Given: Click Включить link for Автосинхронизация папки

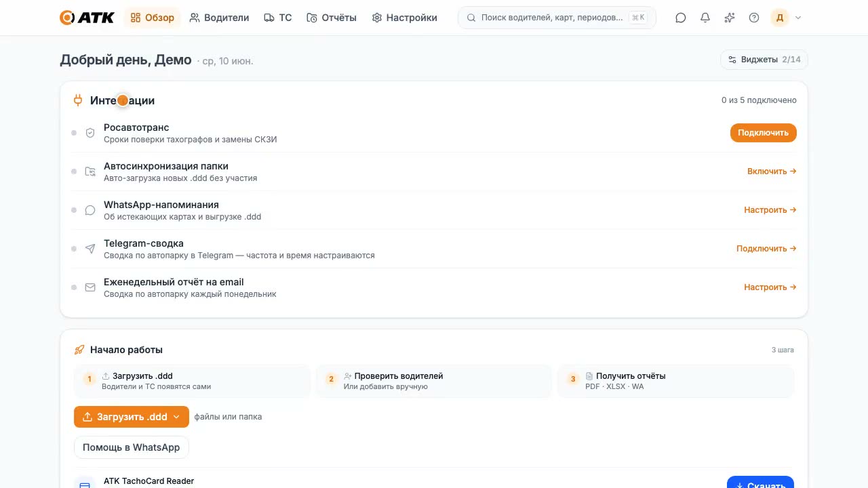Looking at the screenshot, I should click(772, 171).
